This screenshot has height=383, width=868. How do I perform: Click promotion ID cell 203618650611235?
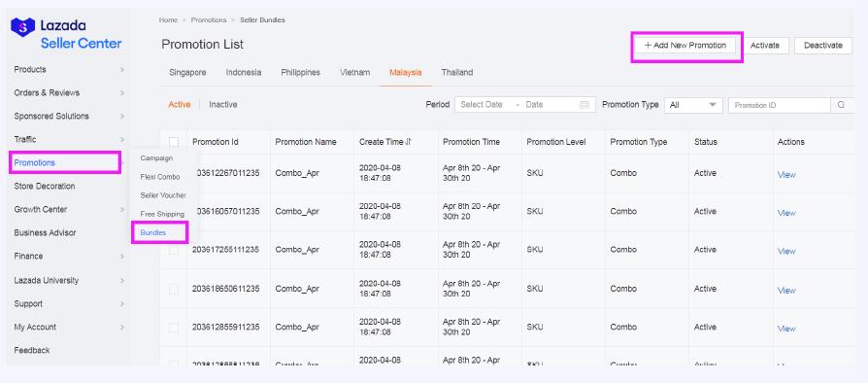click(225, 289)
